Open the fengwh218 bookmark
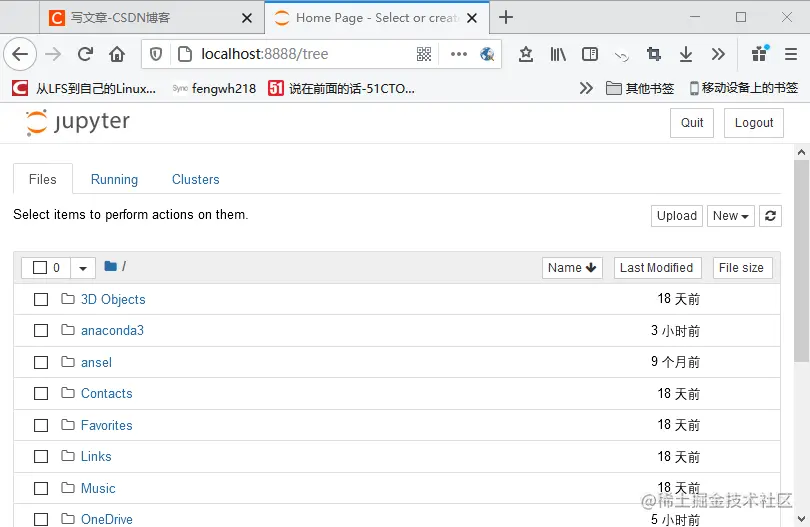The image size is (810, 527). click(214, 88)
